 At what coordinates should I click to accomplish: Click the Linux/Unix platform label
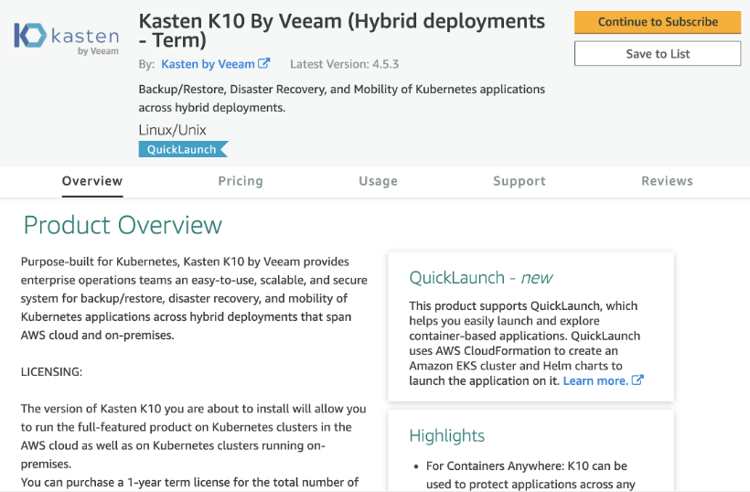[x=172, y=130]
